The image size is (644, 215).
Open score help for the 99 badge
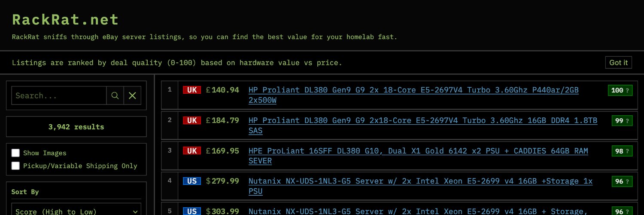coord(627,121)
